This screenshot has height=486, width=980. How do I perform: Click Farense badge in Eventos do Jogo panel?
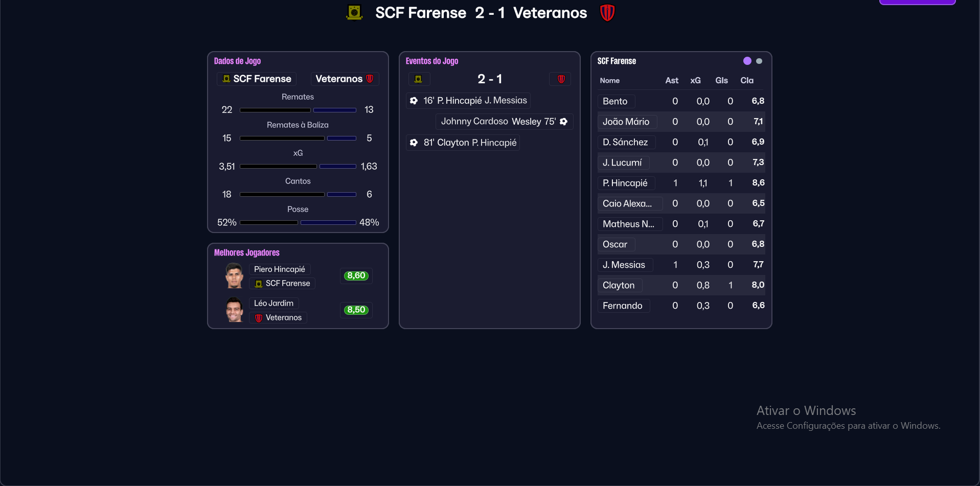[418, 79]
